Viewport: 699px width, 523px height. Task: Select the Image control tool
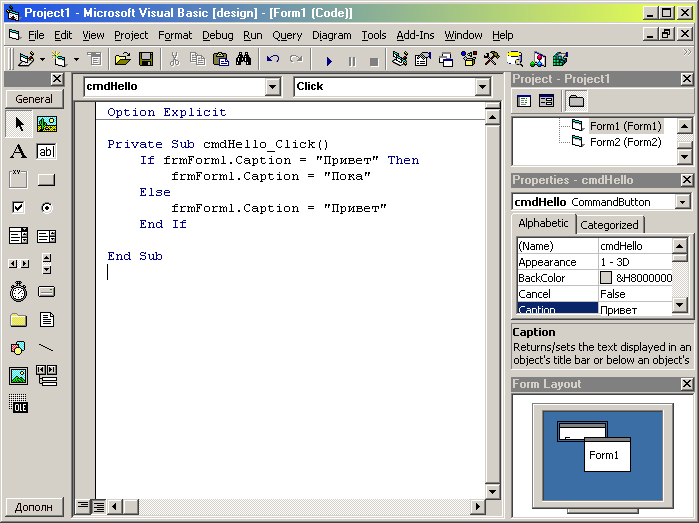coord(19,375)
